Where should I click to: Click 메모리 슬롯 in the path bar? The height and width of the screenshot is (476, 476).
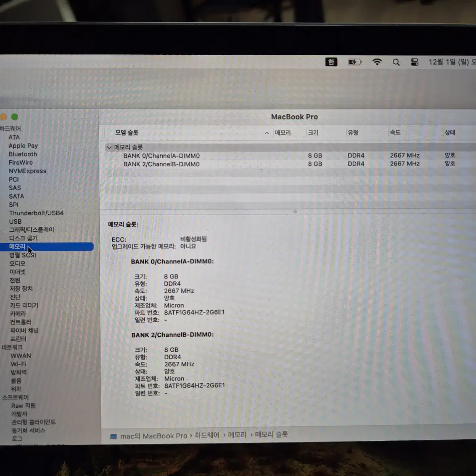272,434
